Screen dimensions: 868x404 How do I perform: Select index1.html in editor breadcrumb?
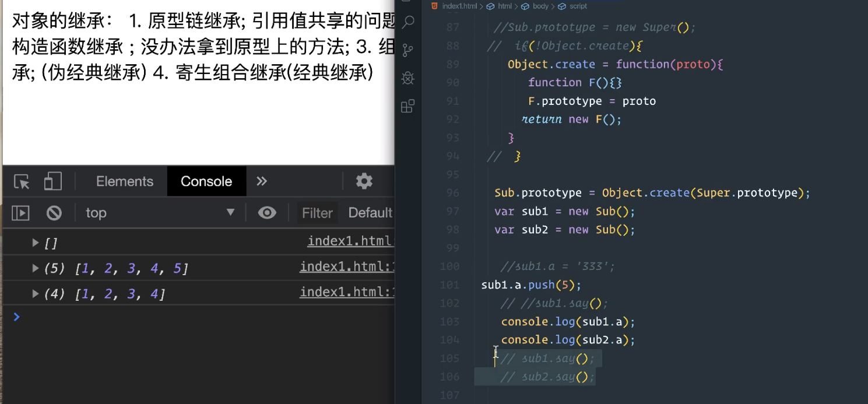[x=459, y=6]
